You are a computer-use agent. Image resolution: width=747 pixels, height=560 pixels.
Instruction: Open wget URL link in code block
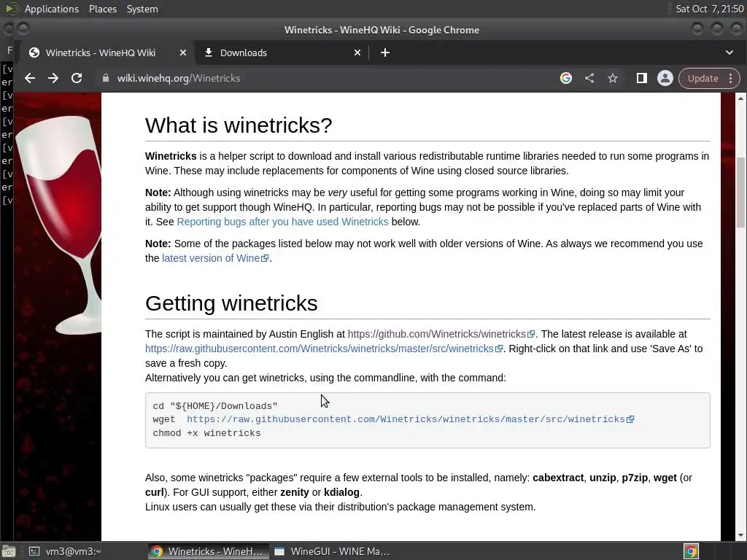pyautogui.click(x=410, y=419)
